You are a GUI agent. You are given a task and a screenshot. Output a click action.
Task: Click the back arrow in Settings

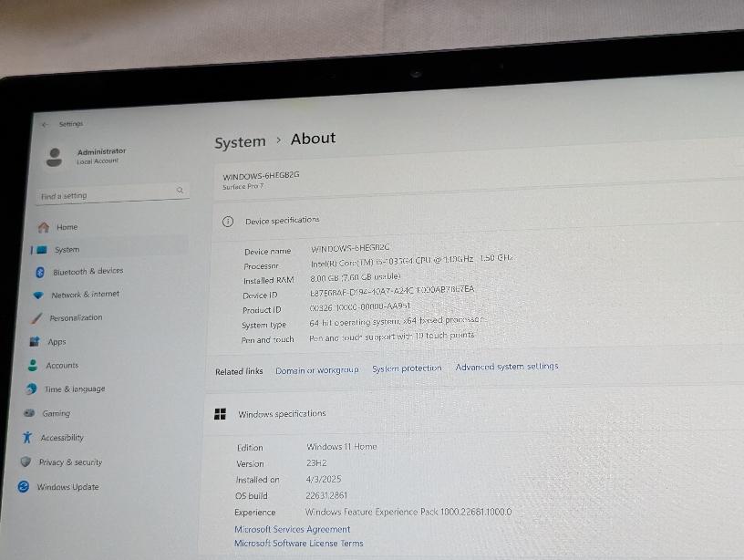44,124
